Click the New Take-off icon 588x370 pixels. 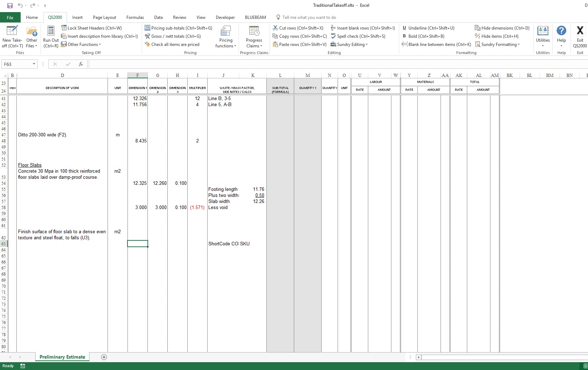coord(12,31)
